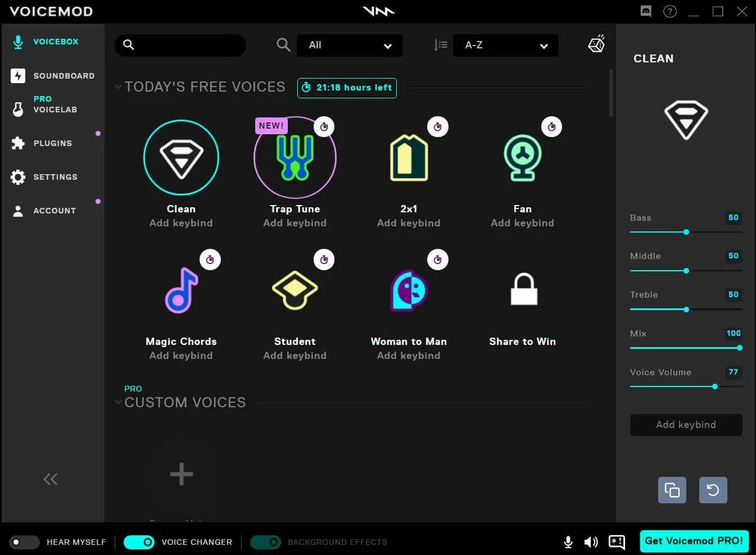Click the 21:18 hours left timer badge

coord(347,88)
